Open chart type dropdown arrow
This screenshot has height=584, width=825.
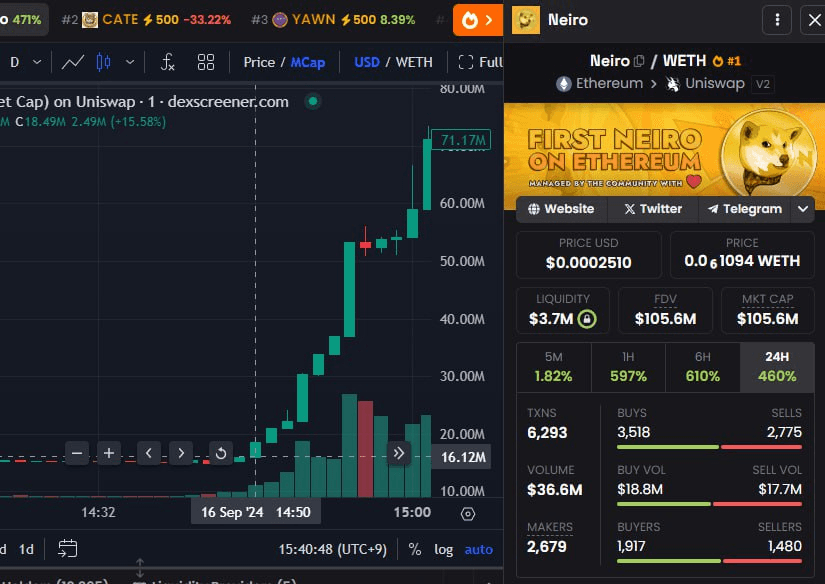click(129, 62)
